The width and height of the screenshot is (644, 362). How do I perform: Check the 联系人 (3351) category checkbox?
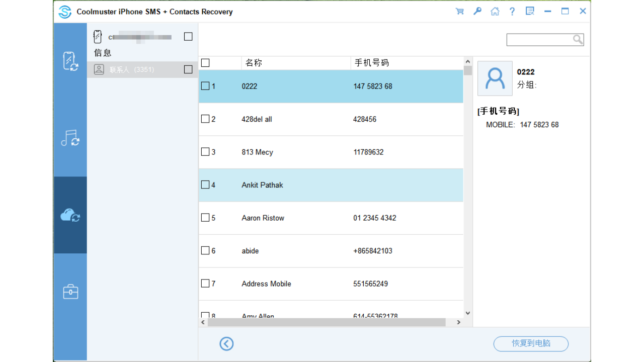(x=188, y=69)
